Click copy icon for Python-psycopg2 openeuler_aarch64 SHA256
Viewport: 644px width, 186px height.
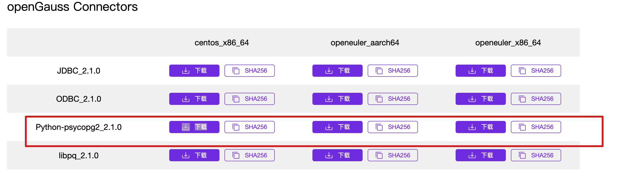click(x=379, y=127)
